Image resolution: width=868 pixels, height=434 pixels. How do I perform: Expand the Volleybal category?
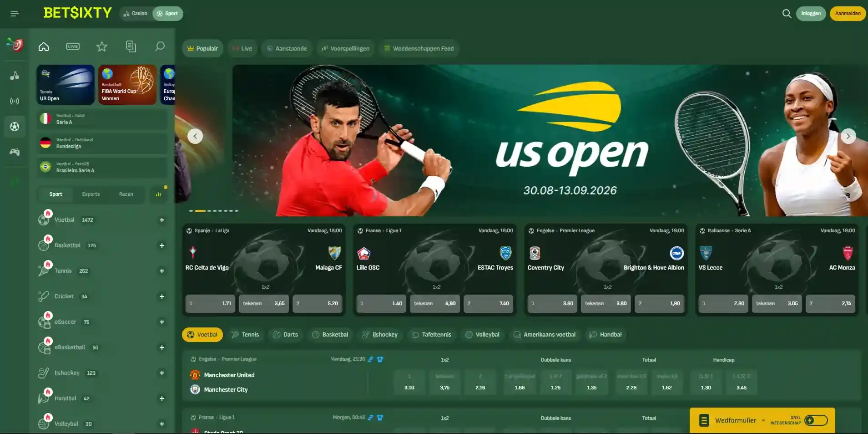(x=161, y=424)
